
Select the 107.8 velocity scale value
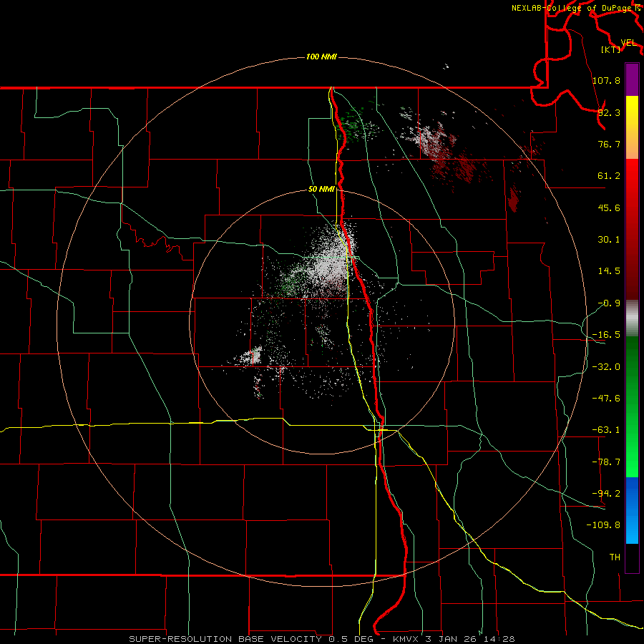(x=606, y=80)
